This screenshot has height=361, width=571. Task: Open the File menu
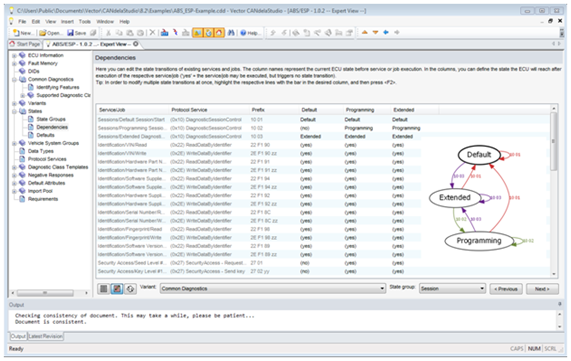(22, 21)
